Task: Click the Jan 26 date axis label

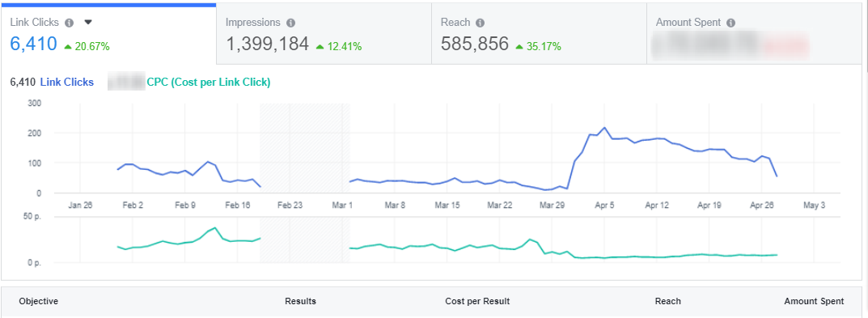Action: [x=80, y=205]
